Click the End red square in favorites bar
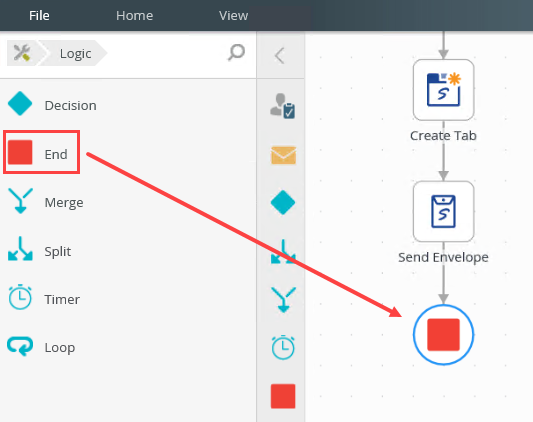The width and height of the screenshot is (533, 422). pos(283,396)
